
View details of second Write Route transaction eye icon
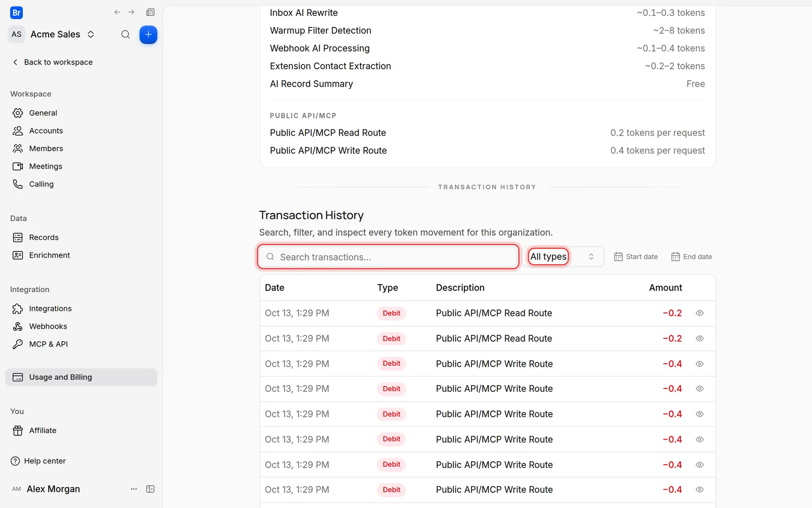(x=699, y=389)
